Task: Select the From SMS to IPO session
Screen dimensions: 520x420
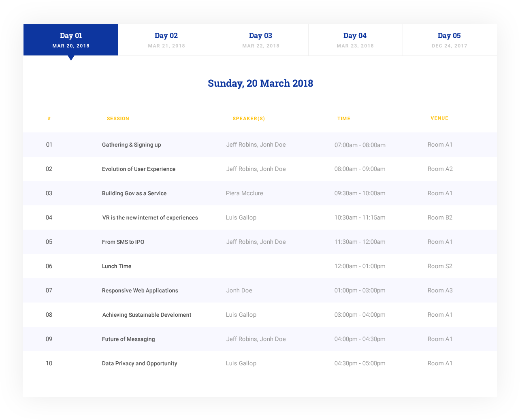Action: [x=123, y=242]
